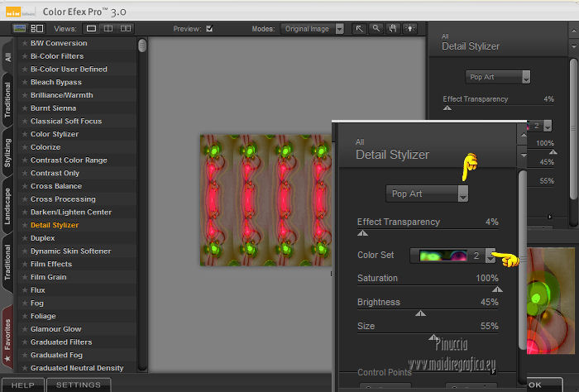579x392 pixels.
Task: Click scroll up arrow in enlarged panel header
Action: (524, 135)
